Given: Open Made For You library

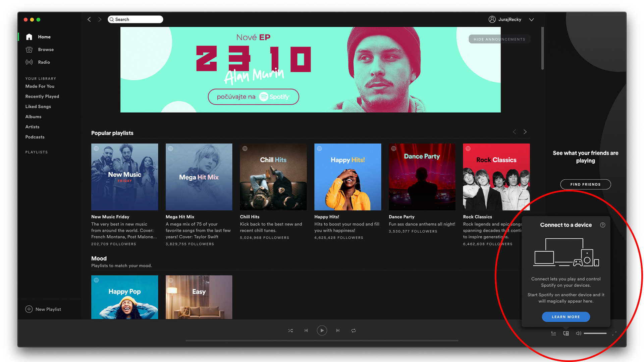Looking at the screenshot, I should [40, 86].
